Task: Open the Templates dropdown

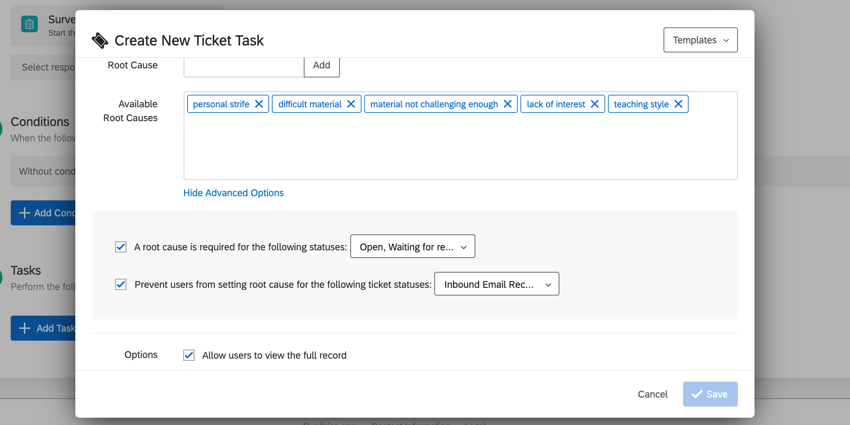Action: (x=700, y=40)
